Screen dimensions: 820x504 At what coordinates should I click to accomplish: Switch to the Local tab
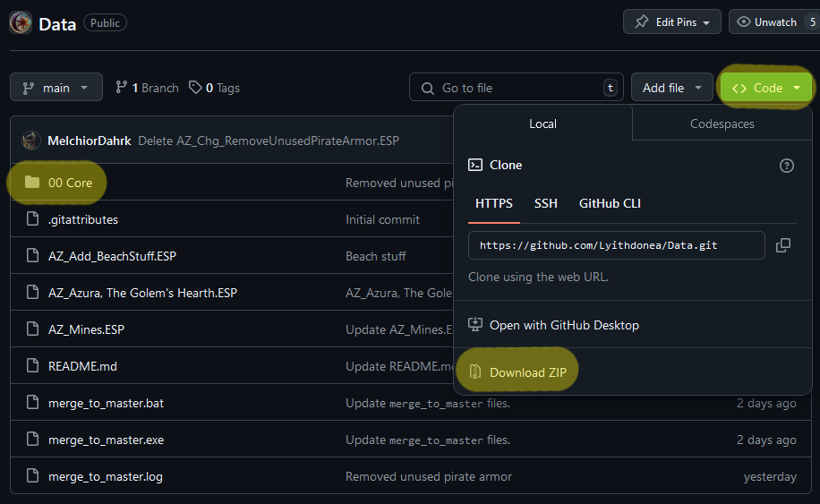(542, 124)
